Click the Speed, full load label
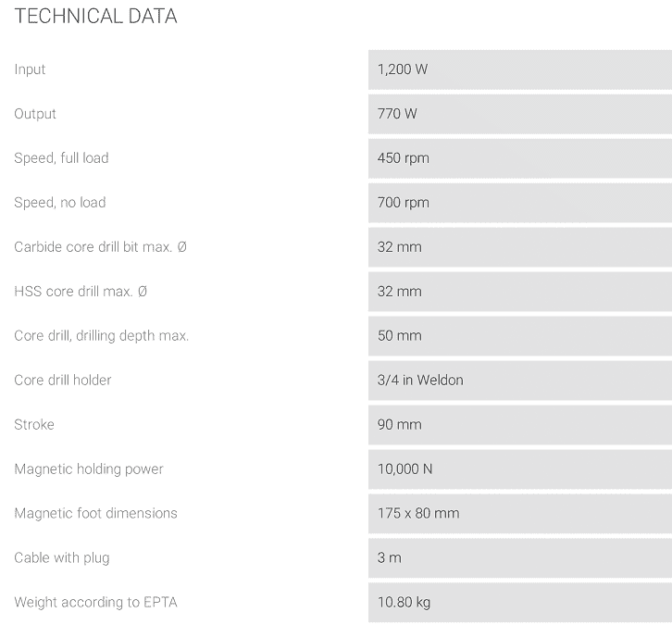 click(61, 158)
